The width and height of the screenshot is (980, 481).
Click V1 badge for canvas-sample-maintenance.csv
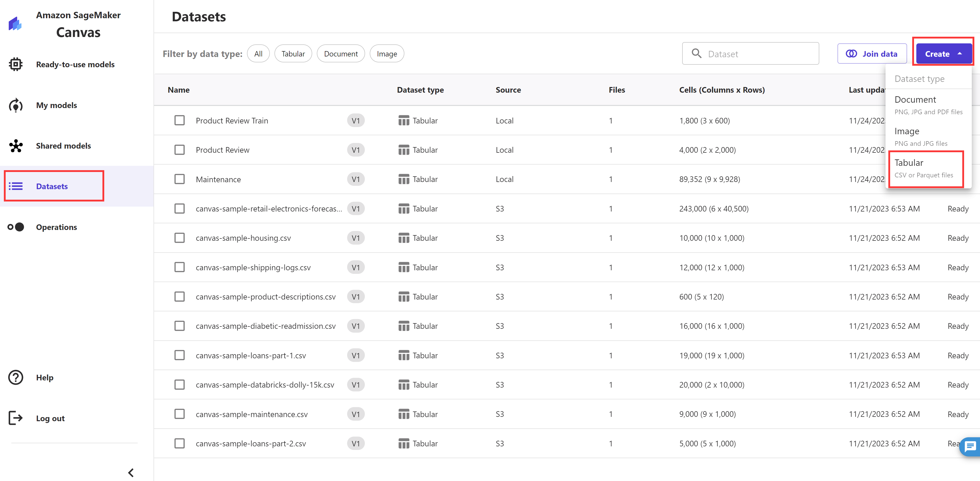(356, 414)
